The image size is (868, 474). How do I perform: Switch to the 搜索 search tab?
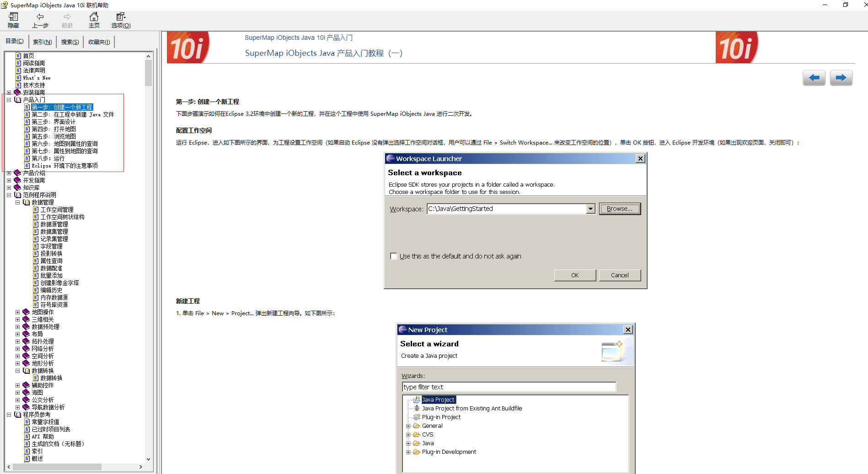pyautogui.click(x=70, y=42)
